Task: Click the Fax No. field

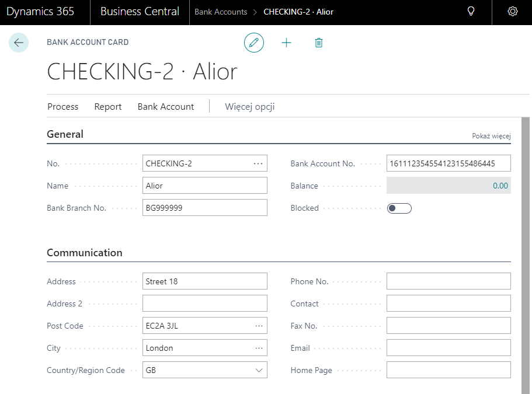Action: pos(448,326)
